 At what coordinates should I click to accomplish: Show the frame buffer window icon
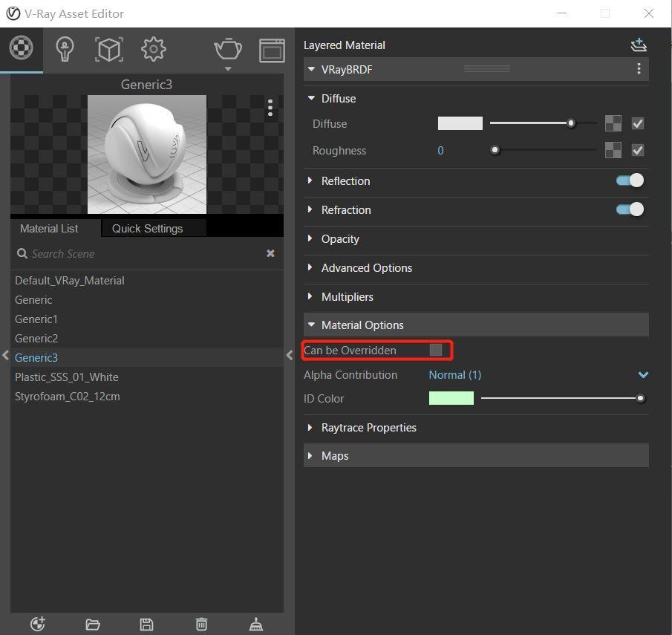click(x=272, y=51)
